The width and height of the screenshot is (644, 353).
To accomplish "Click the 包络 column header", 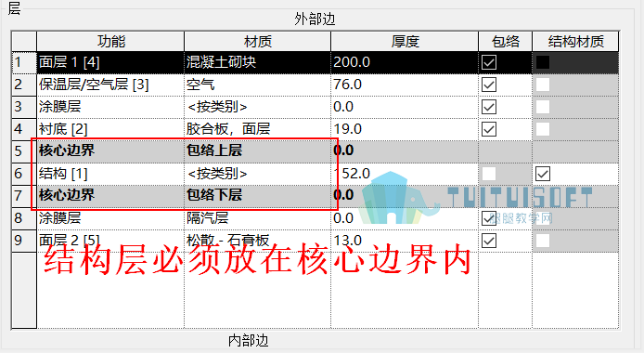I will click(505, 41).
